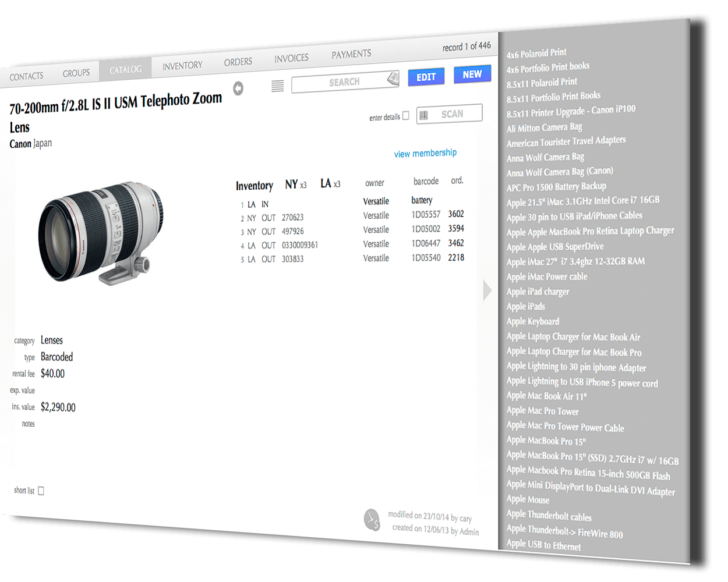This screenshot has height=582, width=728.
Task: Select the CATALOG tab
Action: pos(126,69)
